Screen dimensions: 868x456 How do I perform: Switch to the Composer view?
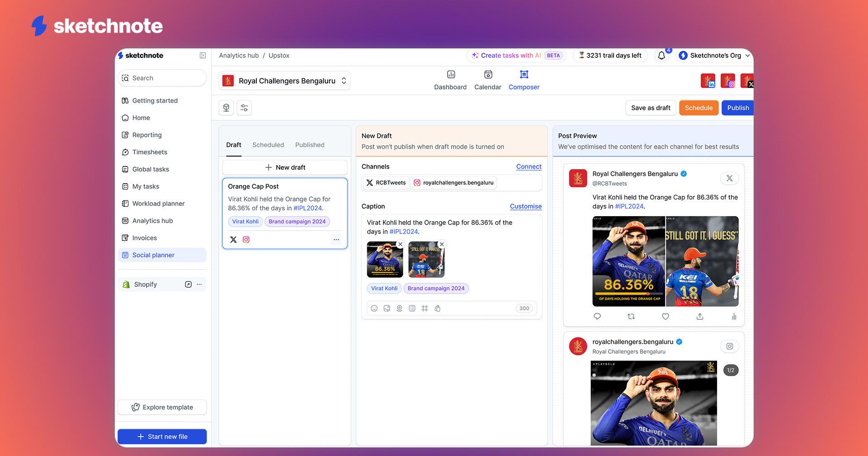click(524, 81)
